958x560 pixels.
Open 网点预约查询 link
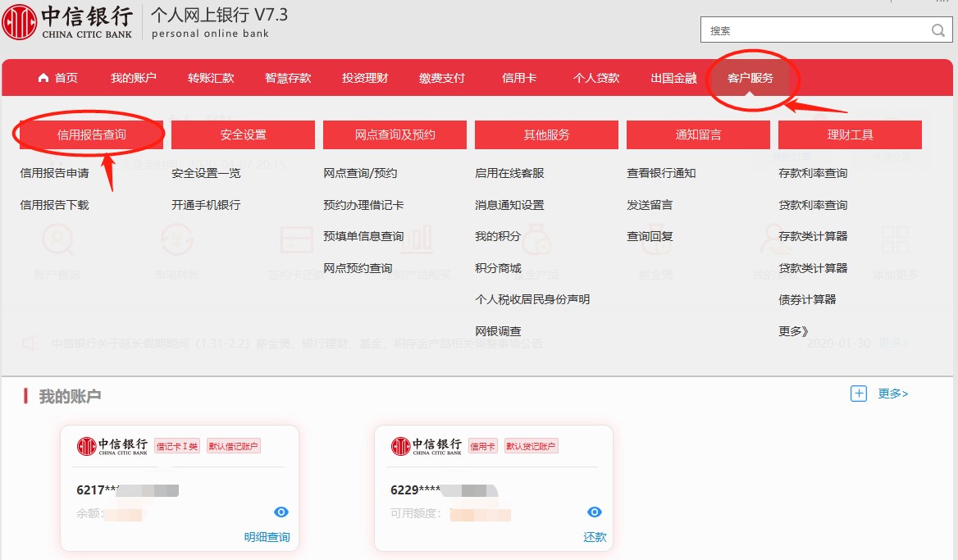click(x=358, y=267)
